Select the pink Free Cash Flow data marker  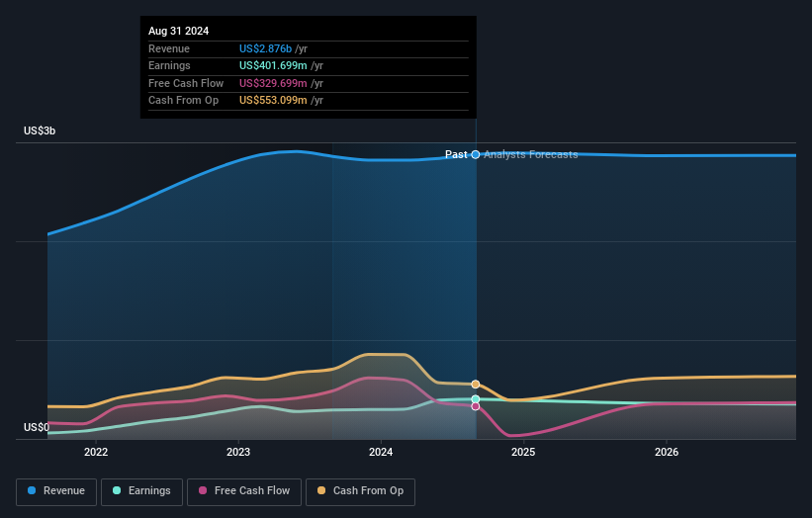[x=476, y=406]
